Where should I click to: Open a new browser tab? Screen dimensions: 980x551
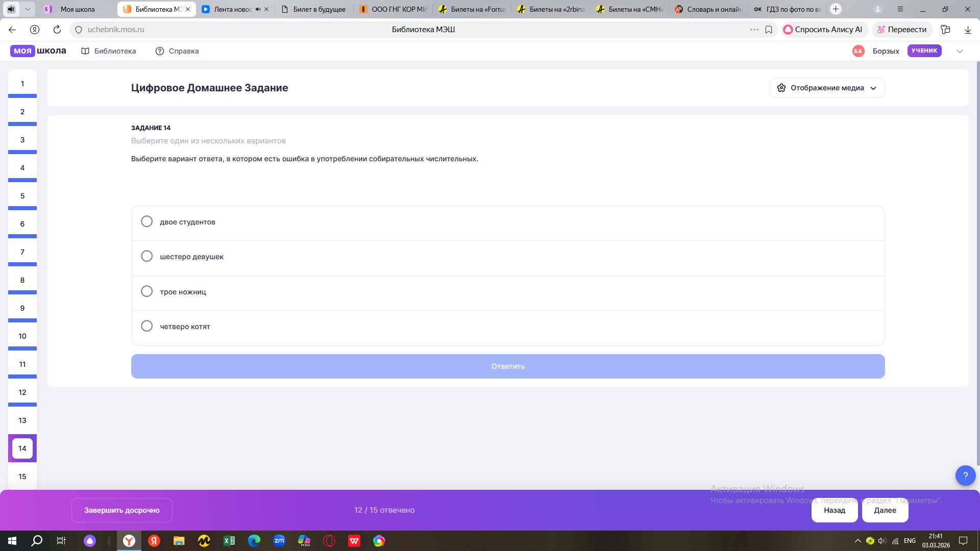click(836, 9)
